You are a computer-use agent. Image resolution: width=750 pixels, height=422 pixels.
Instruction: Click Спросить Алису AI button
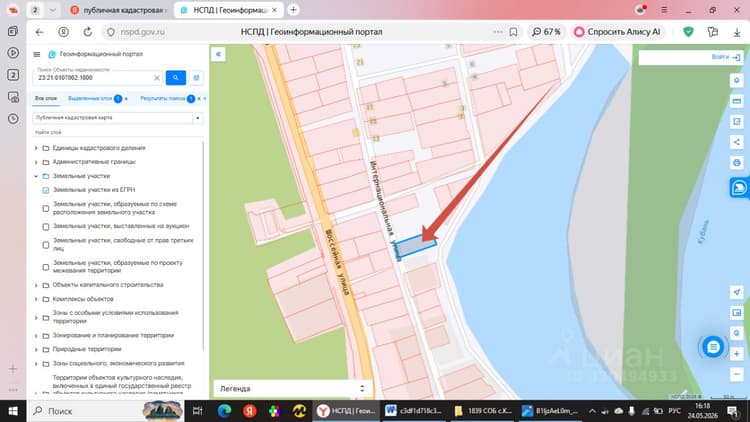click(x=618, y=32)
